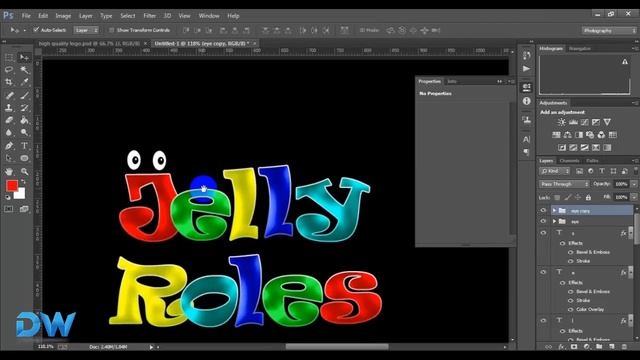The image size is (640, 360).
Task: Toggle Color Overlay effect visibility
Action: click(x=571, y=309)
